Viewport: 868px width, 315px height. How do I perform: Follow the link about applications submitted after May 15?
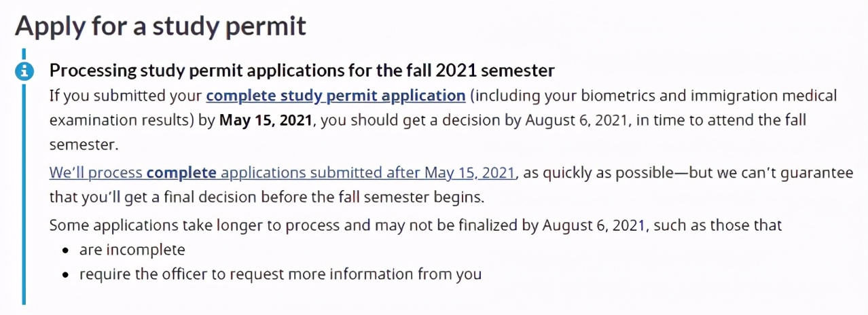click(282, 172)
